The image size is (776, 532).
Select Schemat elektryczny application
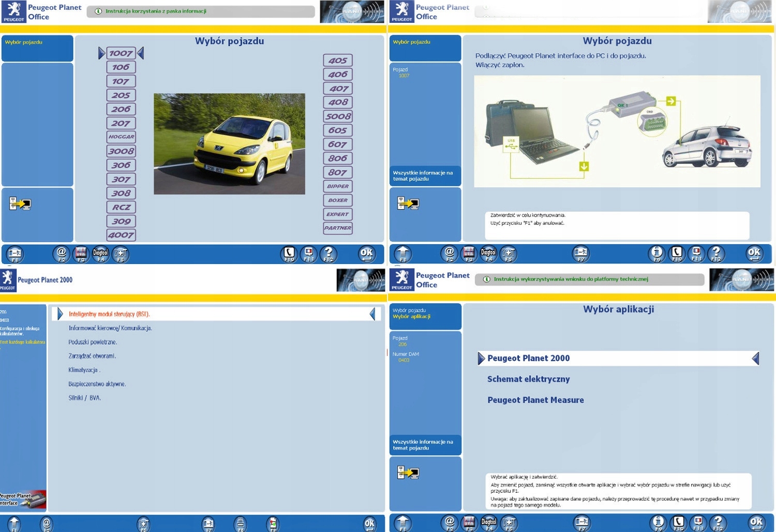528,379
